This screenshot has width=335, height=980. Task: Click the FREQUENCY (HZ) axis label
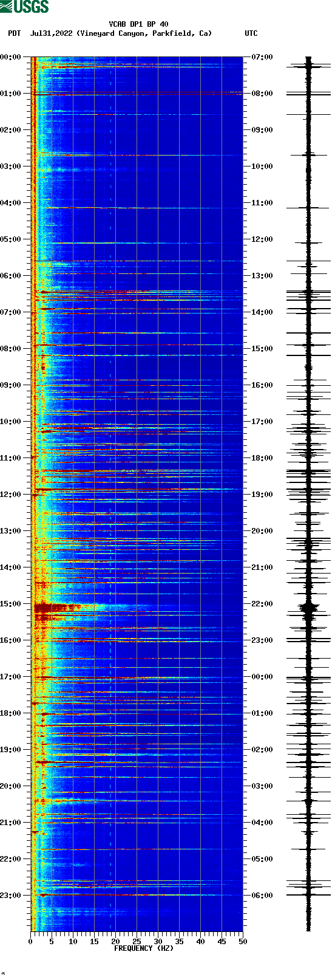pos(144,948)
